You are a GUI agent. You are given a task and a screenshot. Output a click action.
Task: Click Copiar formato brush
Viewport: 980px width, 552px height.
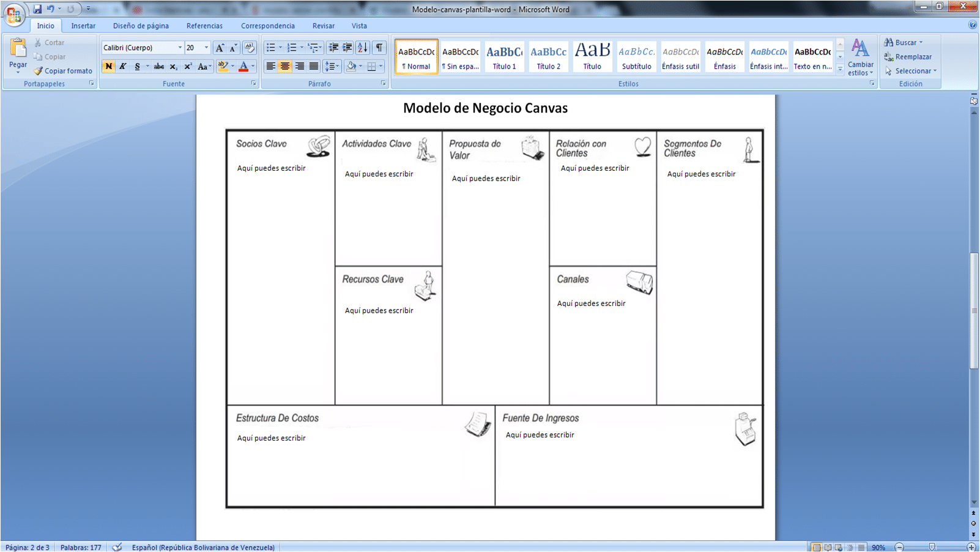coord(63,71)
